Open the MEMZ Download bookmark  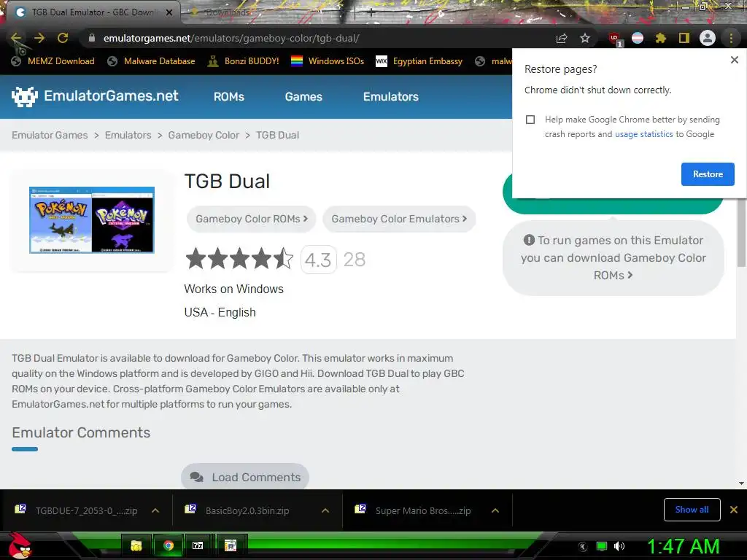pos(53,61)
